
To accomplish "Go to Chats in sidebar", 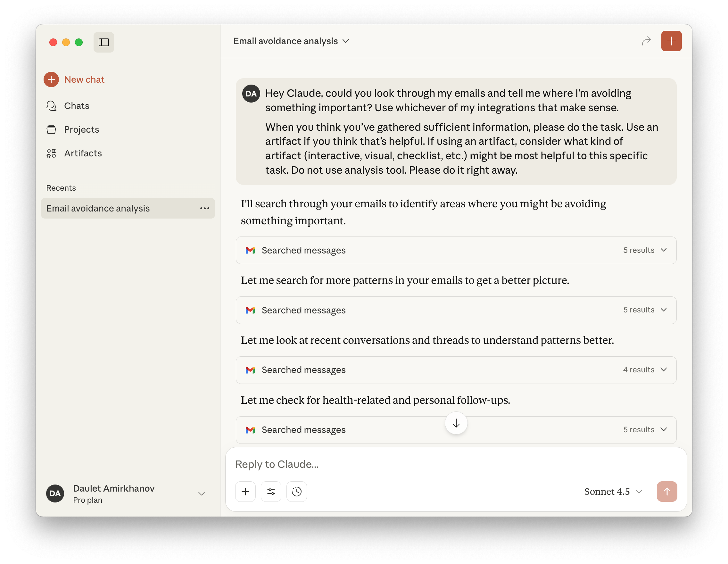I will click(76, 106).
